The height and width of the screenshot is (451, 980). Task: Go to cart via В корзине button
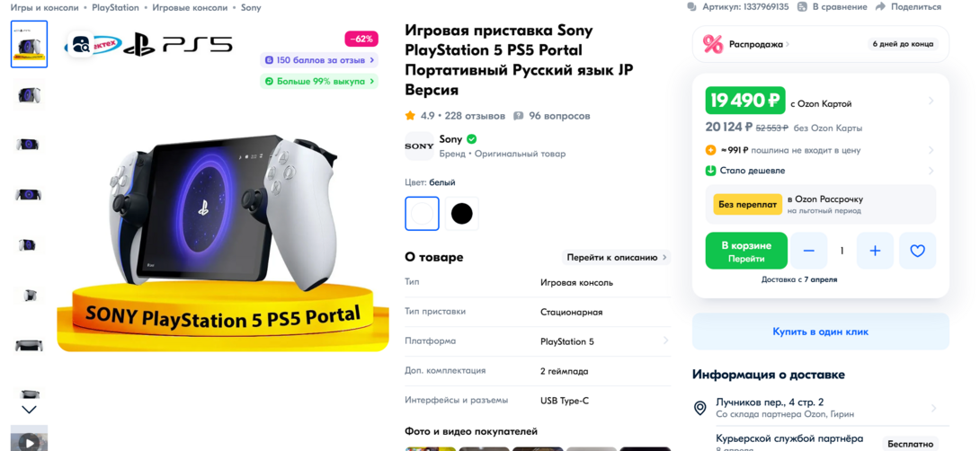pyautogui.click(x=746, y=251)
